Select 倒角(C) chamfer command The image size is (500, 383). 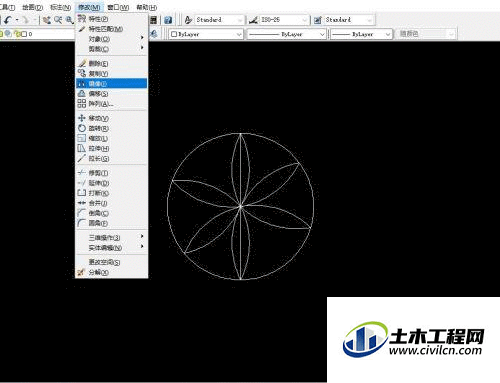click(112, 213)
